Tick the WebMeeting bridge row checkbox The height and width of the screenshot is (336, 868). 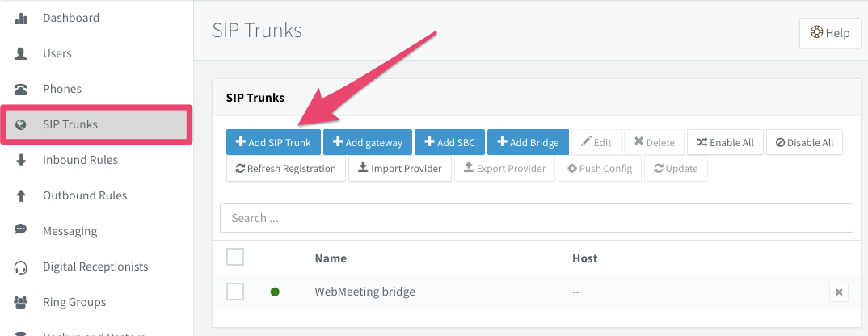pos(235,291)
